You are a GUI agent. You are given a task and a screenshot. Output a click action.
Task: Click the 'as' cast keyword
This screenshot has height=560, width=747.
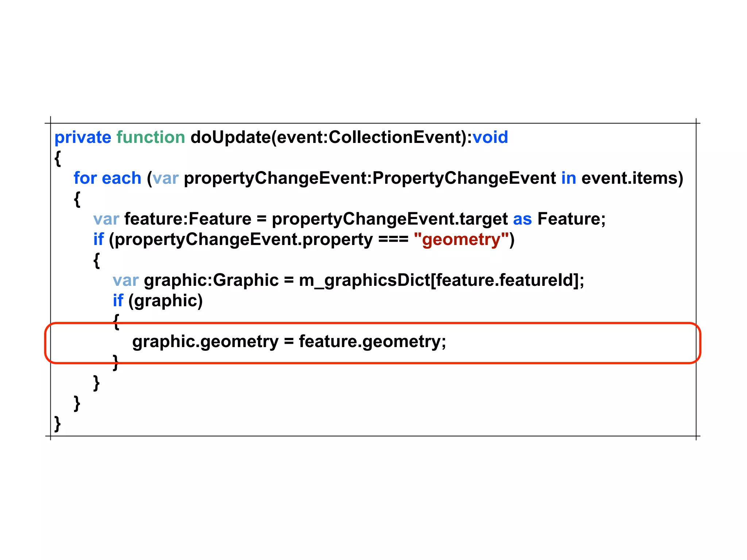(522, 219)
